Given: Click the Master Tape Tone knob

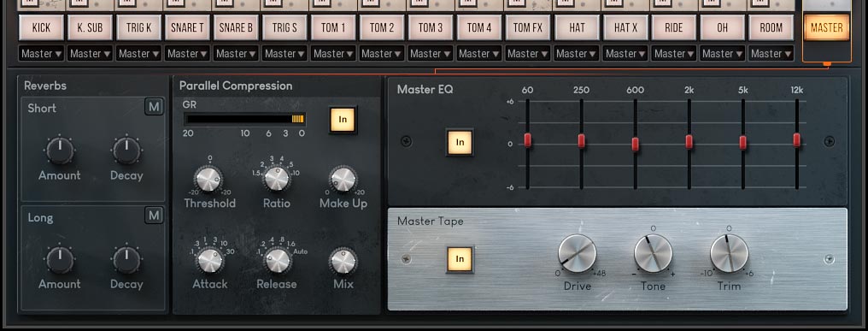Looking at the screenshot, I should [654, 254].
